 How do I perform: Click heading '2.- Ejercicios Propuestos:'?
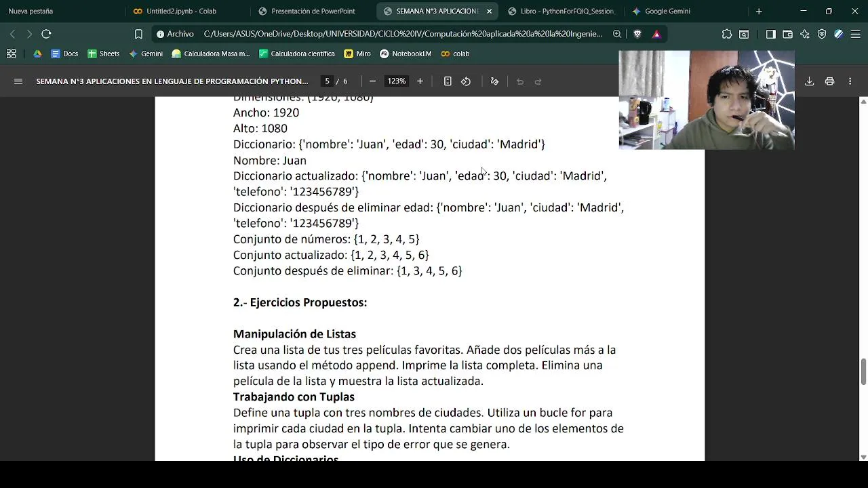click(x=300, y=302)
